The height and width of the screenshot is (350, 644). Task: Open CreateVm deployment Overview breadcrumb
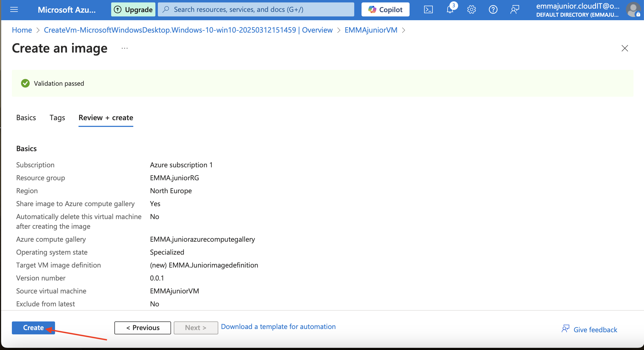coord(188,30)
